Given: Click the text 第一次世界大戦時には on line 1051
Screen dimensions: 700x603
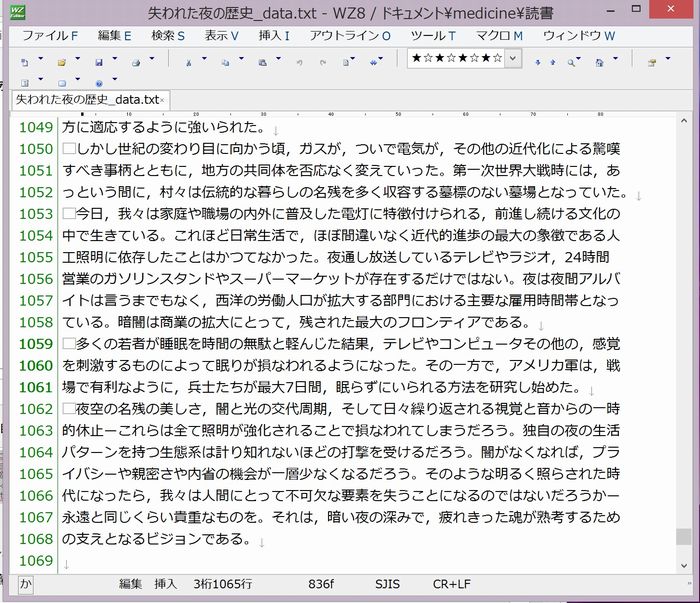Looking at the screenshot, I should click(522, 171).
